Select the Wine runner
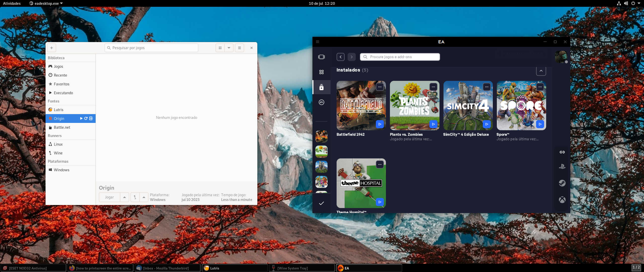The width and height of the screenshot is (644, 272). 70,153
